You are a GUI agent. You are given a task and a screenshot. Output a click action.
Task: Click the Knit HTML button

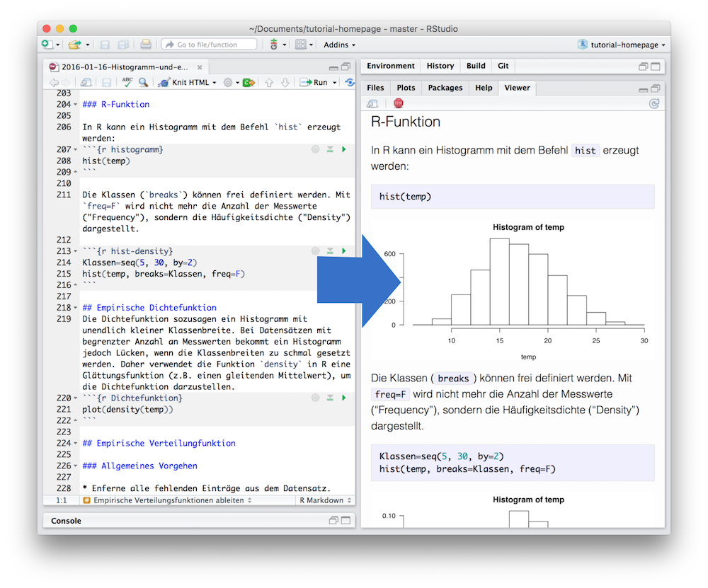[x=184, y=82]
